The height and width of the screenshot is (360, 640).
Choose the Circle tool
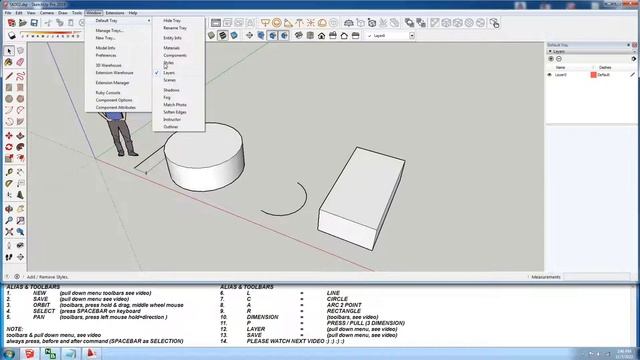(9, 99)
